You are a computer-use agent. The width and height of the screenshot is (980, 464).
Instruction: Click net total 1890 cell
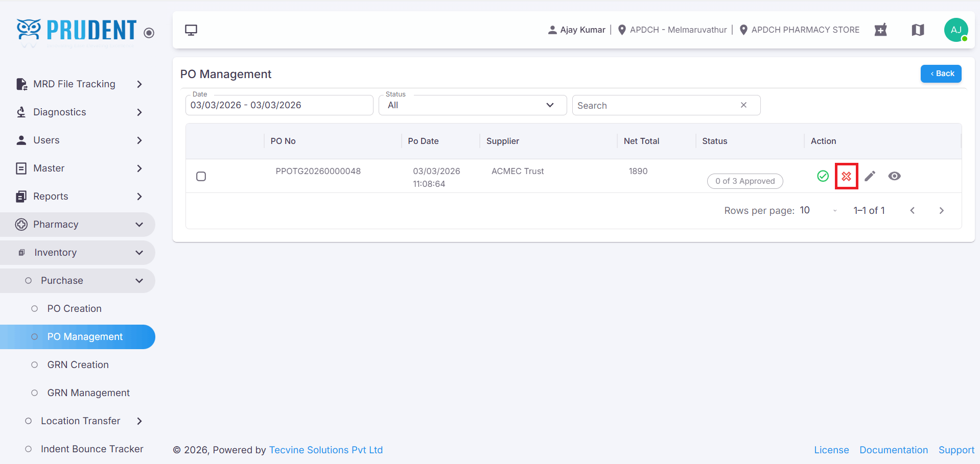(638, 171)
